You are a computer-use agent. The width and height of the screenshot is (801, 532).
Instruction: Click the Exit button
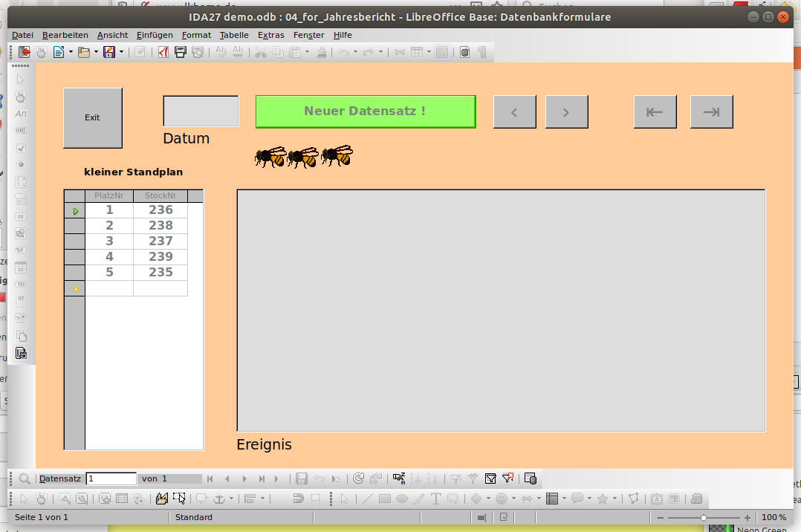[x=92, y=118]
